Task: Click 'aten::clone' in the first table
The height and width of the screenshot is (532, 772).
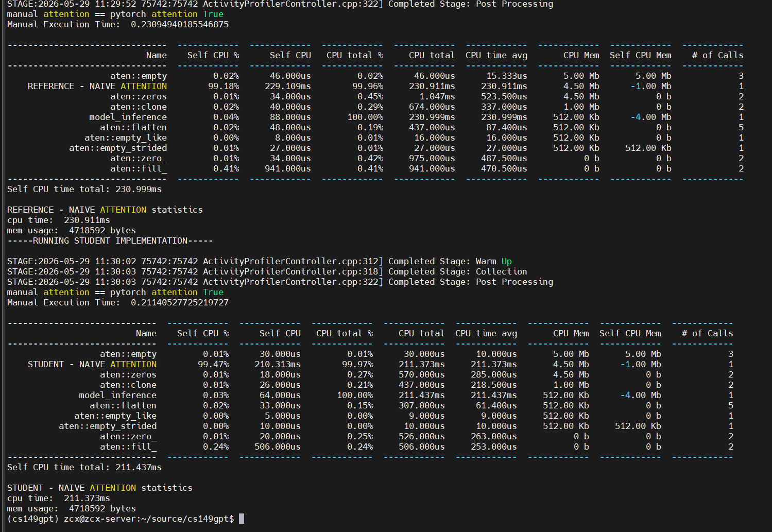Action: tap(139, 107)
